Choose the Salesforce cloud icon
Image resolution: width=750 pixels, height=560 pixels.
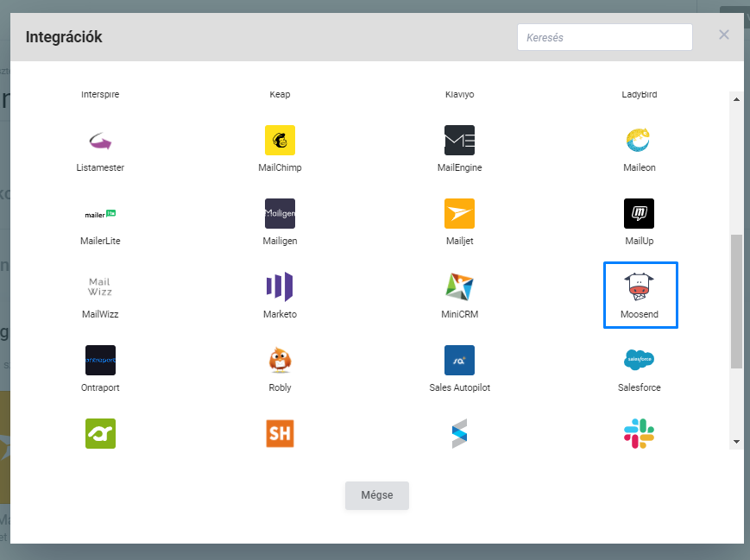[x=639, y=360]
